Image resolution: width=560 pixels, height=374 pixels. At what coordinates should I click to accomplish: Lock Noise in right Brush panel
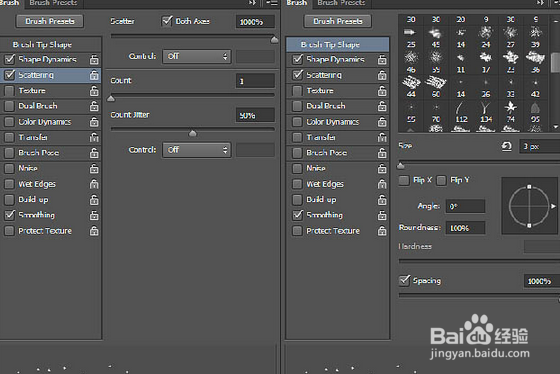click(382, 168)
